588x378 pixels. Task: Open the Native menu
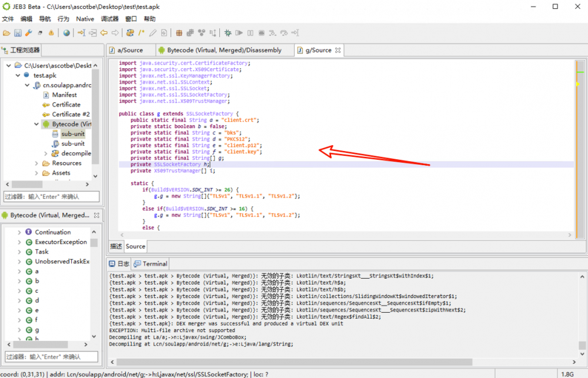(x=85, y=19)
